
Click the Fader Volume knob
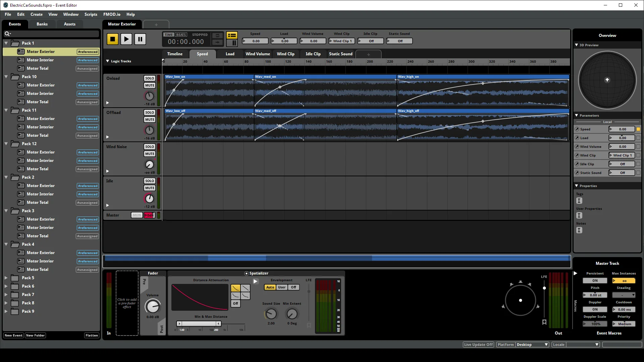coord(152,307)
